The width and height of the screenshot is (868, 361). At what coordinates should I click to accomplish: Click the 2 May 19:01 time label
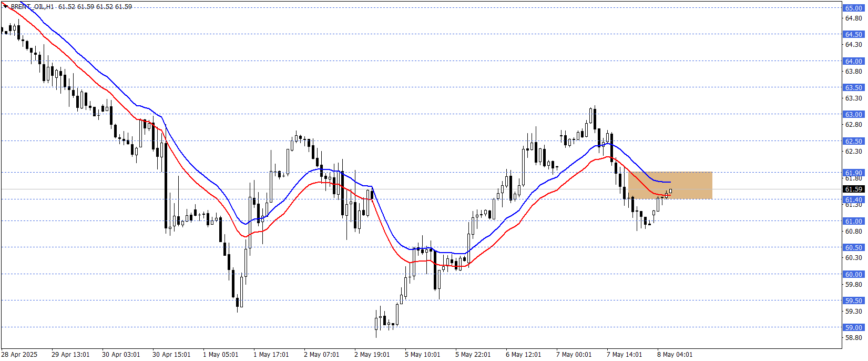click(372, 354)
